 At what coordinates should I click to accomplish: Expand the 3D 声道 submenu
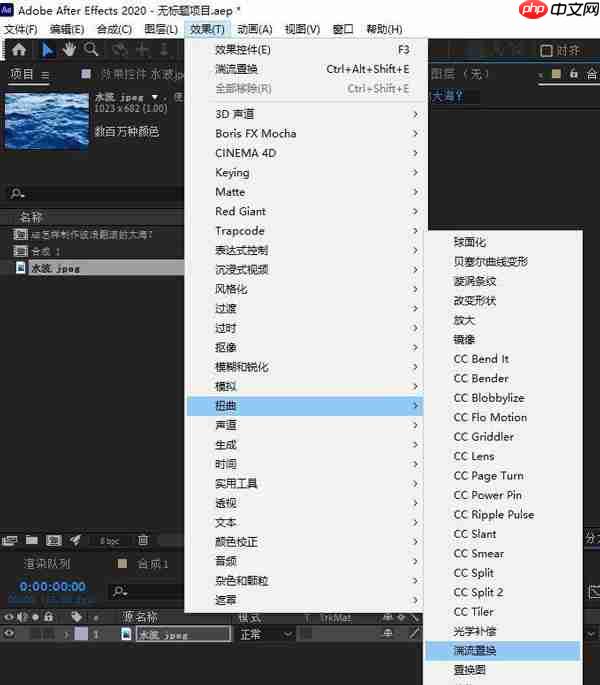(x=305, y=114)
